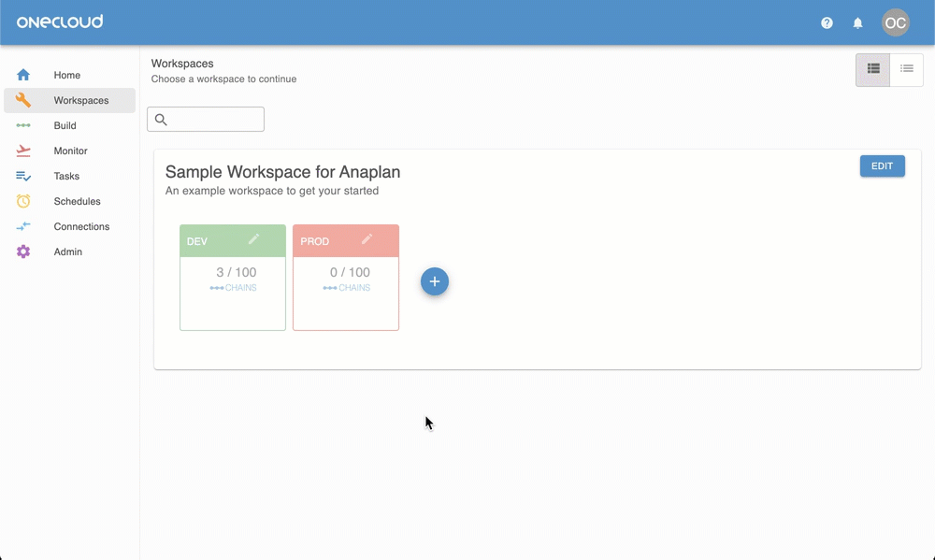
Task: Click the OneCloud logo
Action: click(60, 22)
